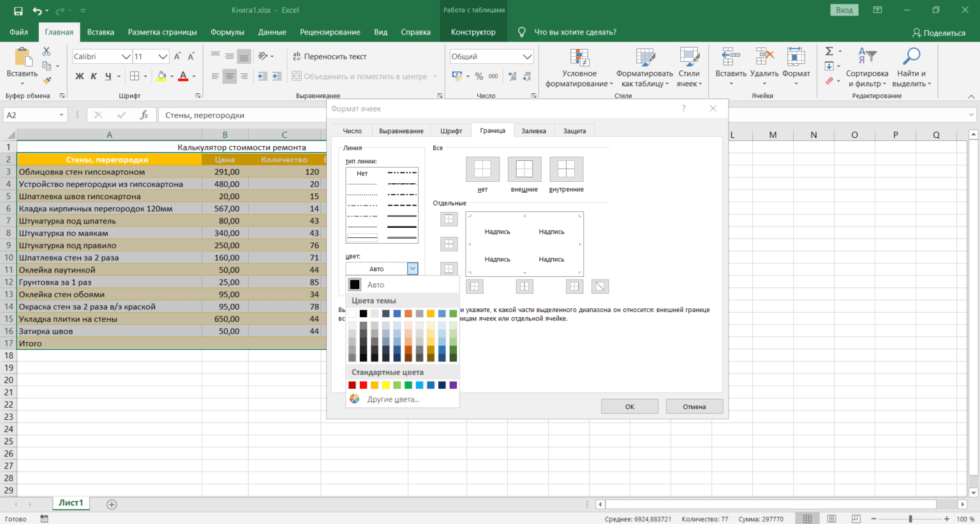The image size is (980, 524).
Task: Click Поделиться share button
Action: point(939,33)
